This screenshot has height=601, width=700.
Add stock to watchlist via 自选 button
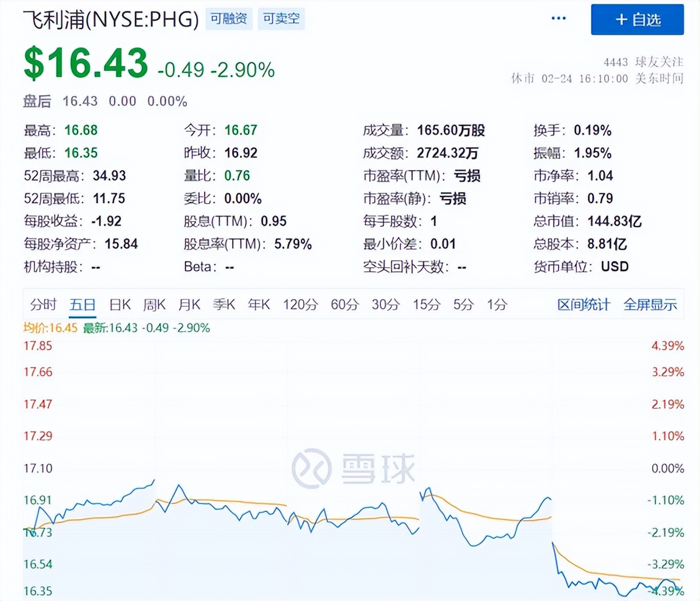click(637, 20)
